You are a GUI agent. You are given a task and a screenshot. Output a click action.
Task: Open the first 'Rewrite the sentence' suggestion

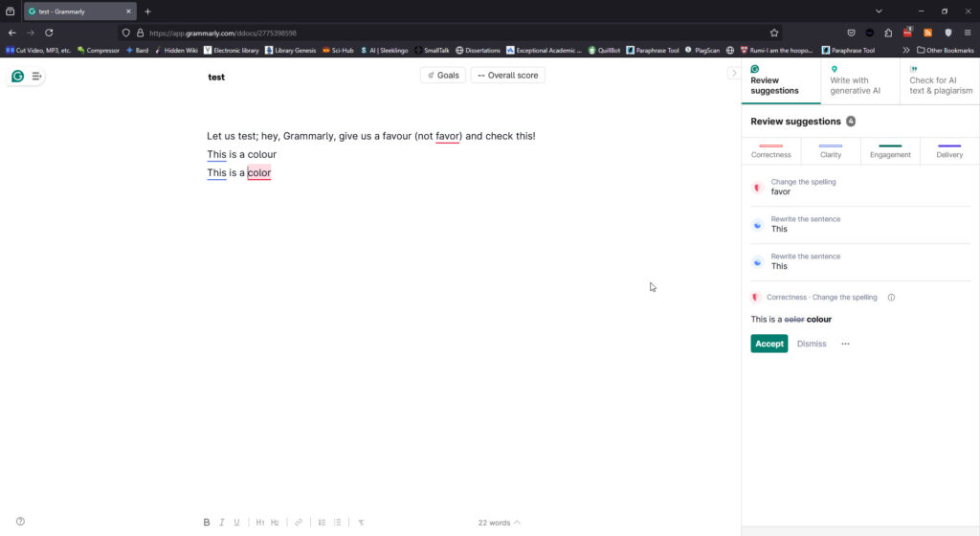coord(860,224)
